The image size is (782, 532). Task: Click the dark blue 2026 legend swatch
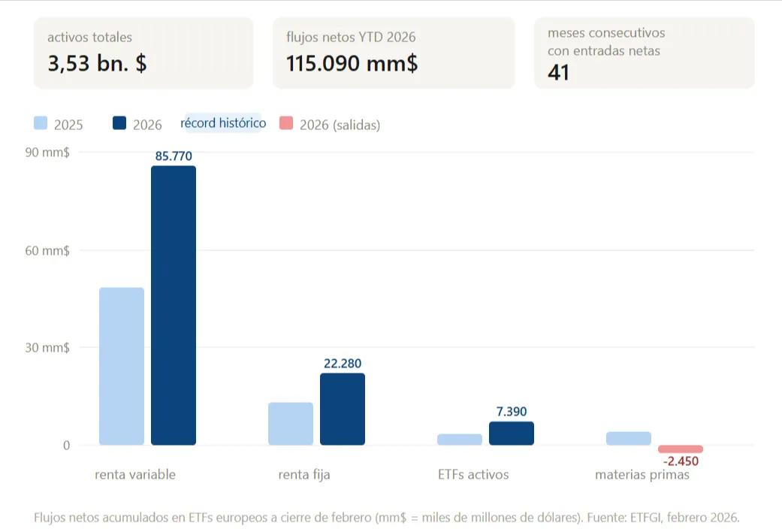[119, 123]
